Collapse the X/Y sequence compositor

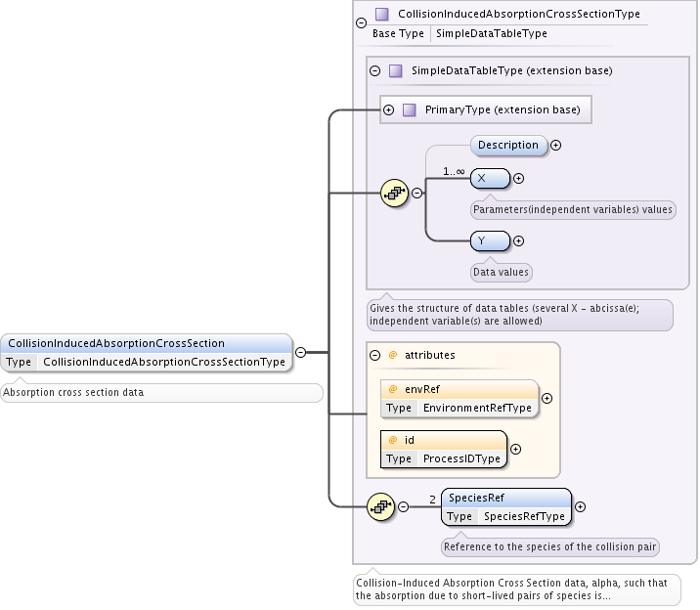coord(416,194)
